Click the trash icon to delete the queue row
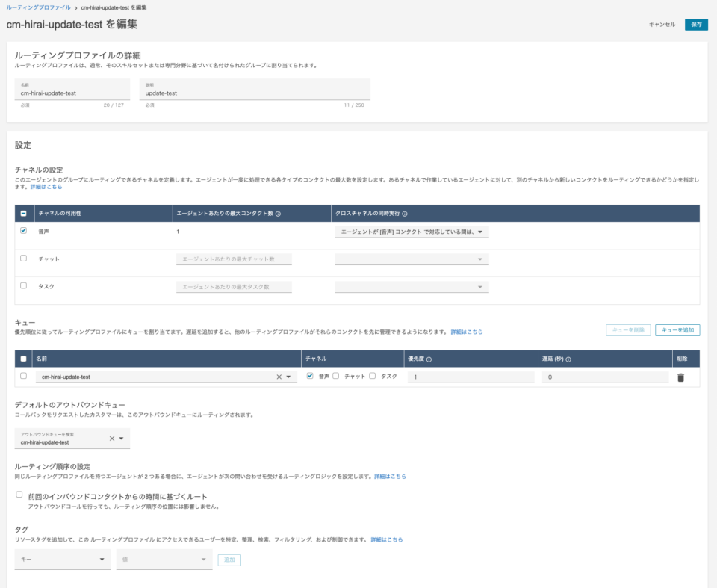 [680, 377]
